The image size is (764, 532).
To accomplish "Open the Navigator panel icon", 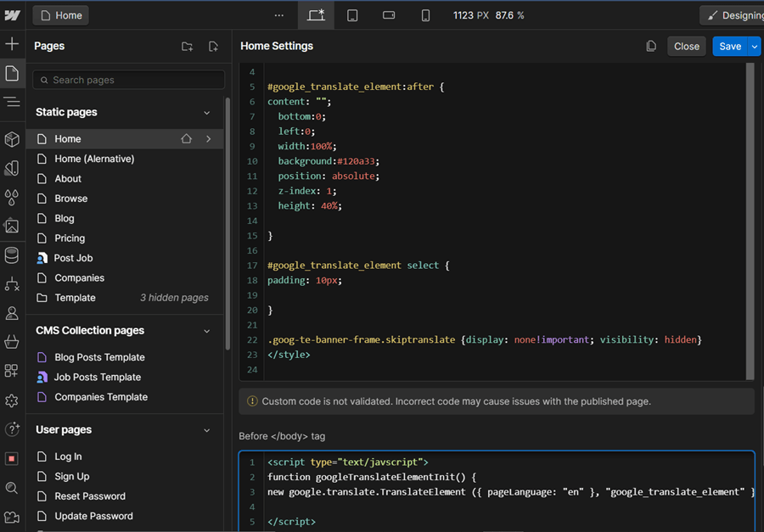I will [12, 102].
